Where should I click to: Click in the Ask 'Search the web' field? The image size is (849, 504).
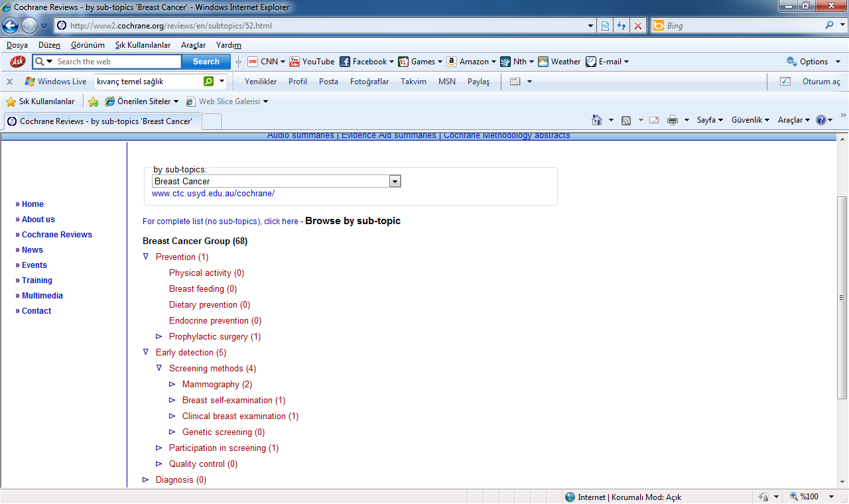117,62
